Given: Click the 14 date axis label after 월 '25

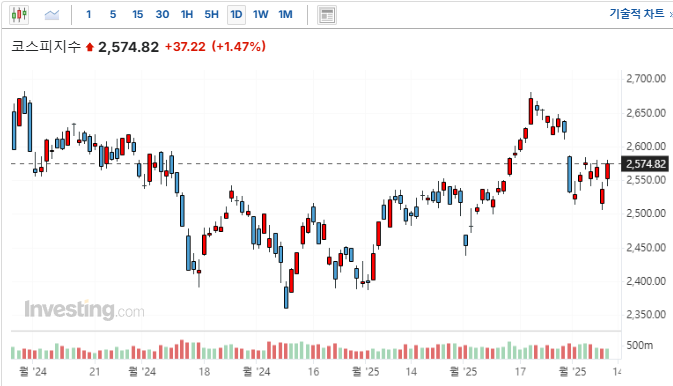Looking at the screenshot, I should click(411, 372).
